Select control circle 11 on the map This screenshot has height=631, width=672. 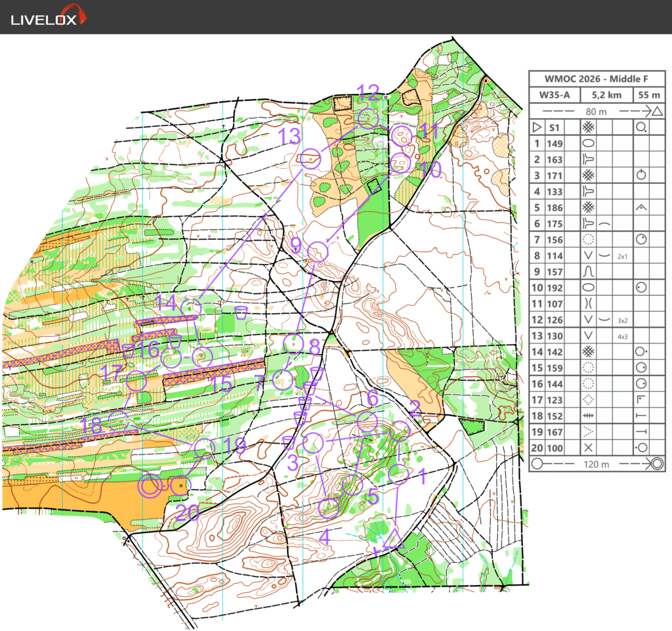[x=402, y=137]
